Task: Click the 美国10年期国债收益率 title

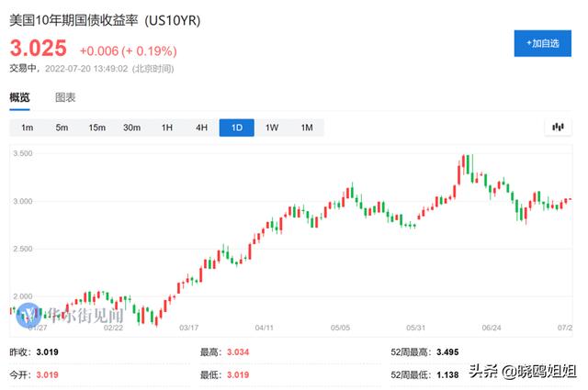Action: coord(74,17)
